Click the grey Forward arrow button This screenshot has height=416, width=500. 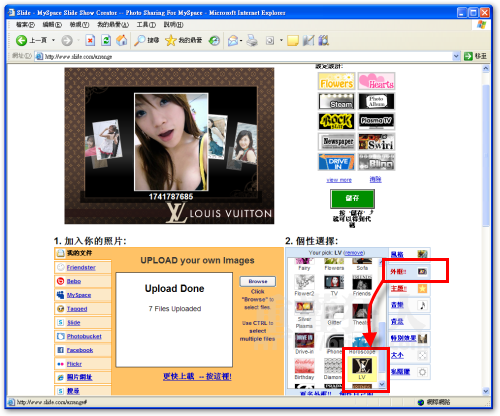click(67, 41)
